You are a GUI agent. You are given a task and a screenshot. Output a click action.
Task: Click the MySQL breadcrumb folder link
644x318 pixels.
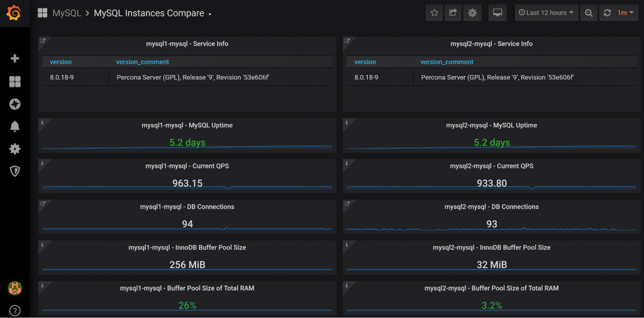(x=67, y=13)
